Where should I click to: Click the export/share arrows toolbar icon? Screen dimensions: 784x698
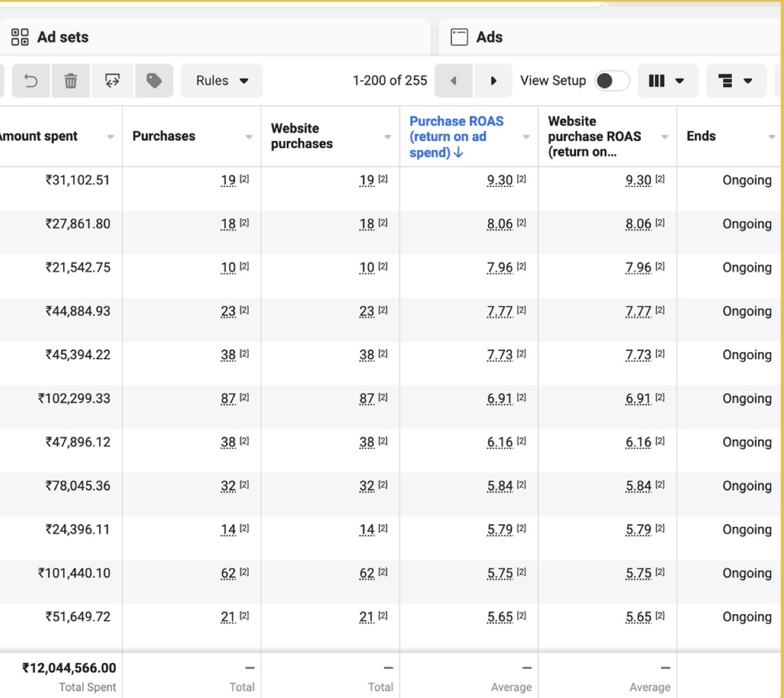113,81
